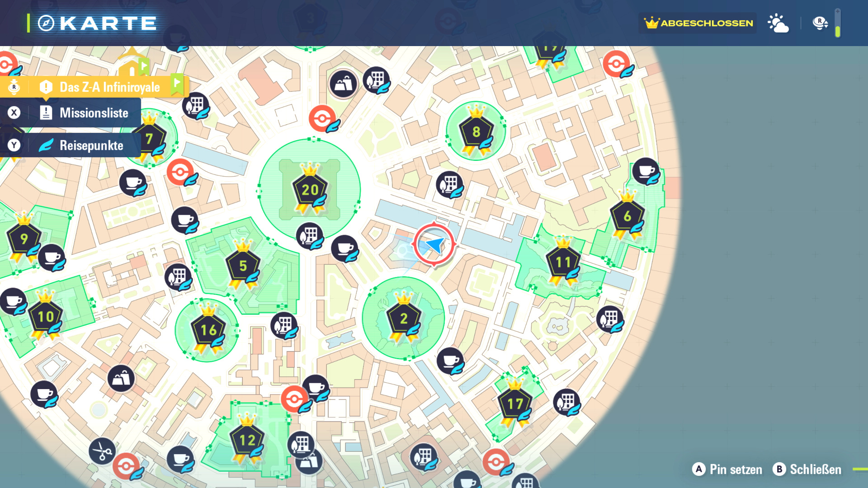Open the Reisepunkte travel points menu
The height and width of the screenshot is (488, 868).
click(x=90, y=145)
